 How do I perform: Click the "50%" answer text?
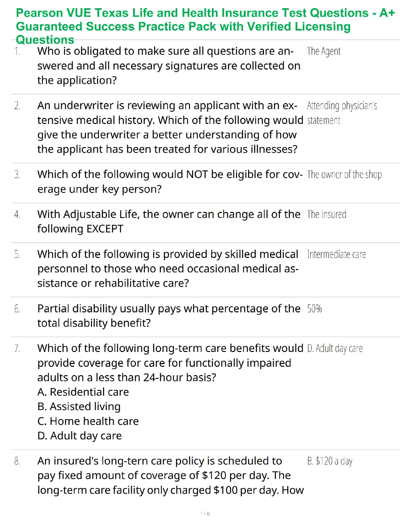tap(314, 309)
